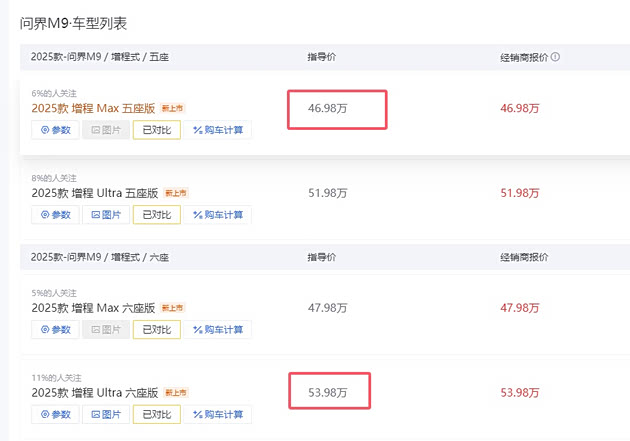Click dealer price 47.98万 for Max 六座版
The width and height of the screenshot is (630, 441).
[519, 308]
